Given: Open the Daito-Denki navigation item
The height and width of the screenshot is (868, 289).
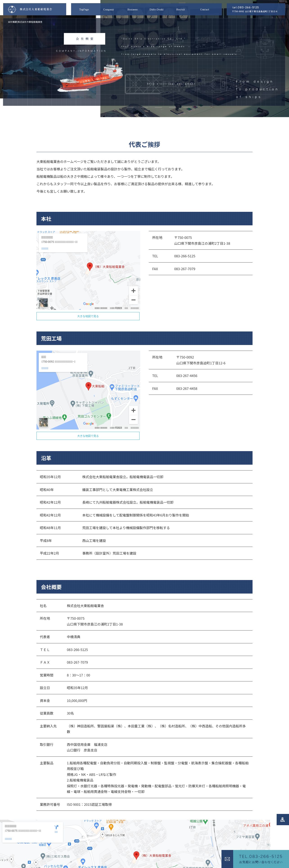Looking at the screenshot, I should click(x=156, y=9).
